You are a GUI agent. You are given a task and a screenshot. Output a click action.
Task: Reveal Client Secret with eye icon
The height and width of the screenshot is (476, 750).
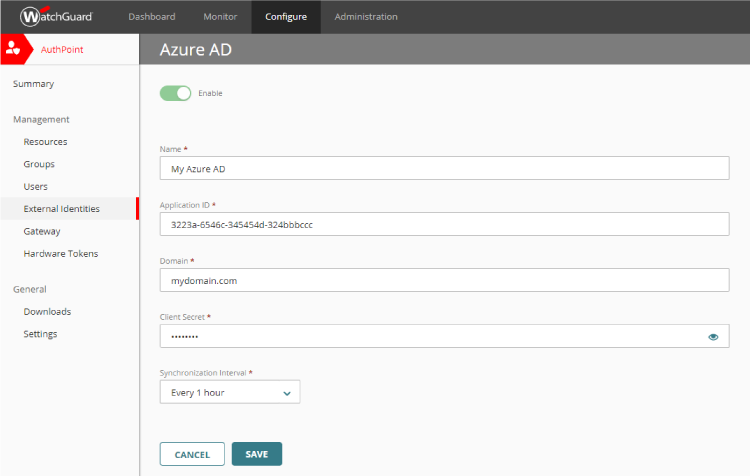tap(713, 337)
